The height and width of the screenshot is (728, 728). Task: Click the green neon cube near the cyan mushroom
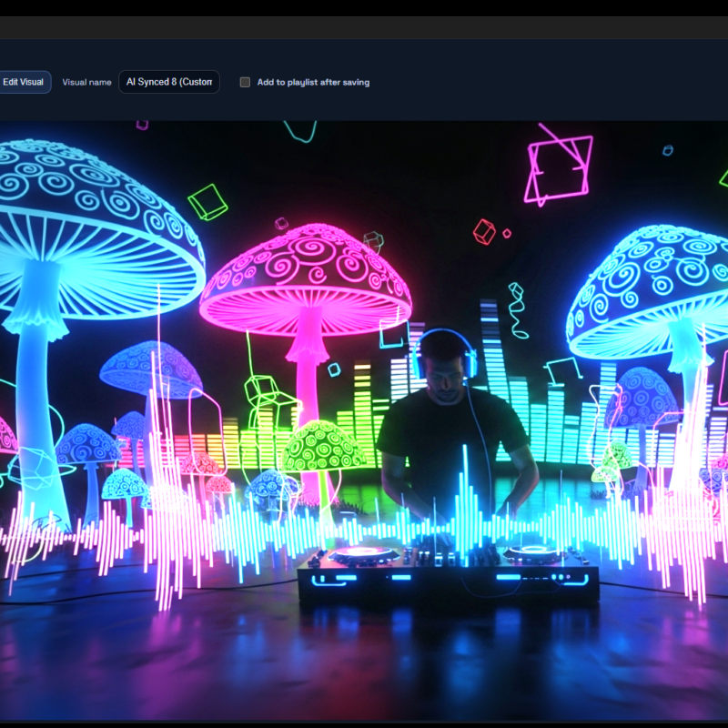(207, 201)
